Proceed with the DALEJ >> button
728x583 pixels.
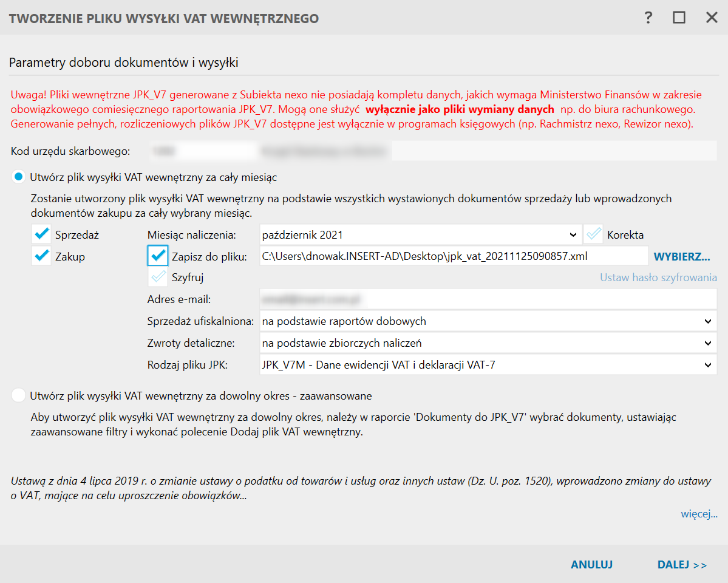pos(682,565)
